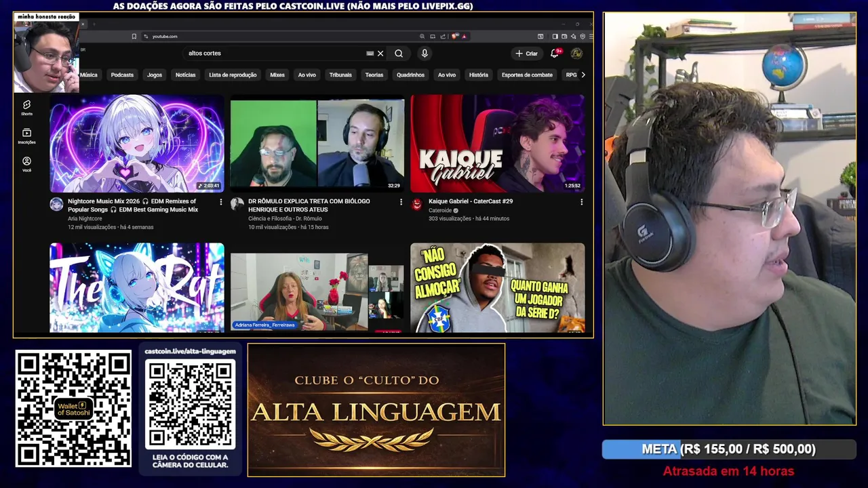This screenshot has width=868, height=488.
Task: Open the on-screen keyboard icon in search
Action: pyautogui.click(x=370, y=54)
